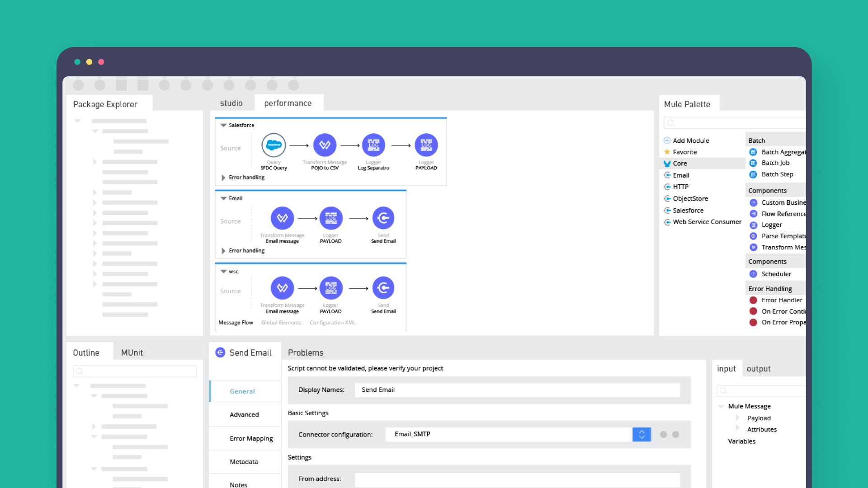Open the Configuration XML tab
This screenshot has height=488, width=868.
click(333, 323)
